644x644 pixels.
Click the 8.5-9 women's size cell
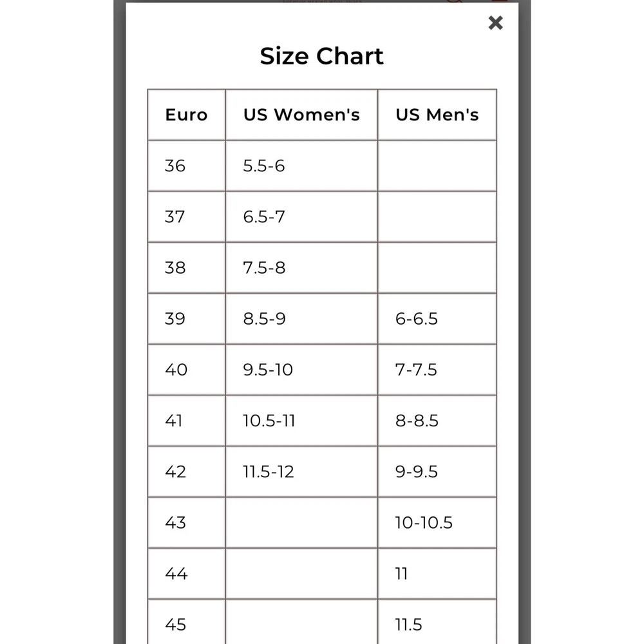tap(301, 318)
